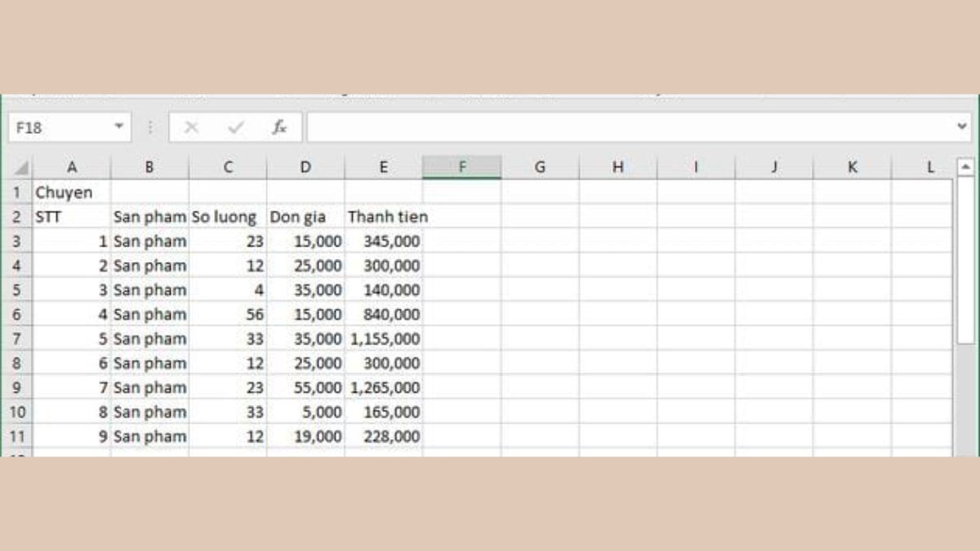Click the Enter checkmark icon on formula bar

[x=235, y=127]
